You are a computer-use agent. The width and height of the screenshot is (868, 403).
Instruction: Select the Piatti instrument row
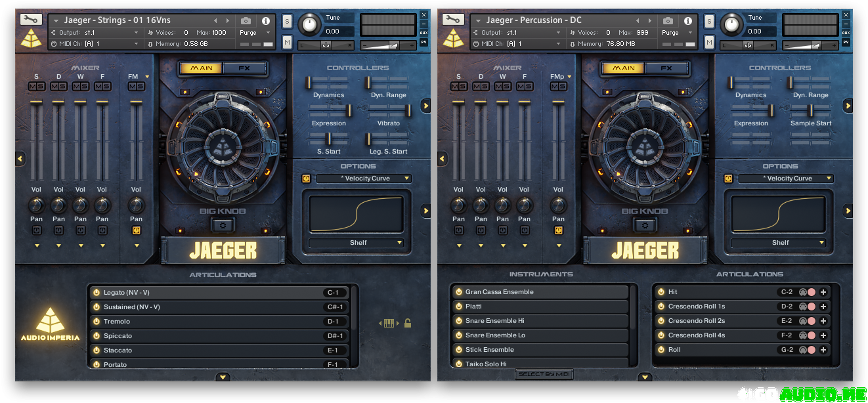point(540,307)
